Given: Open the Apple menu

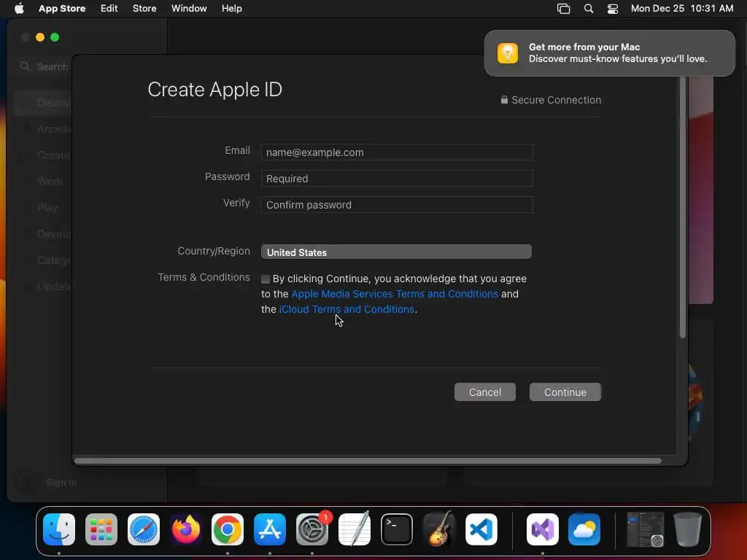Looking at the screenshot, I should 19,9.
